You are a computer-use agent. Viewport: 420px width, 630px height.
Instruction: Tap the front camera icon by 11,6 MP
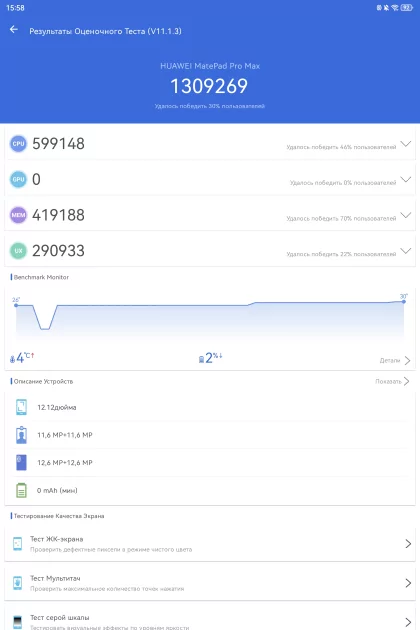[21, 435]
